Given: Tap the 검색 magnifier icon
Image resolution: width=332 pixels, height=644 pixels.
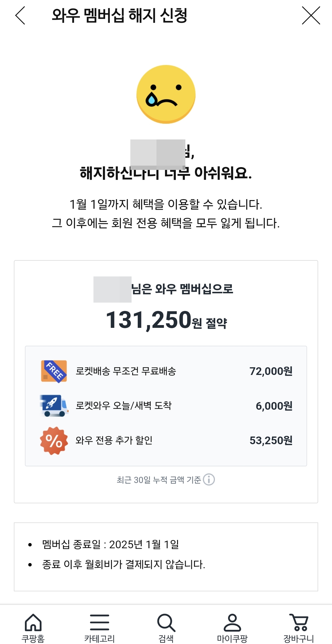Looking at the screenshot, I should pos(166,623).
